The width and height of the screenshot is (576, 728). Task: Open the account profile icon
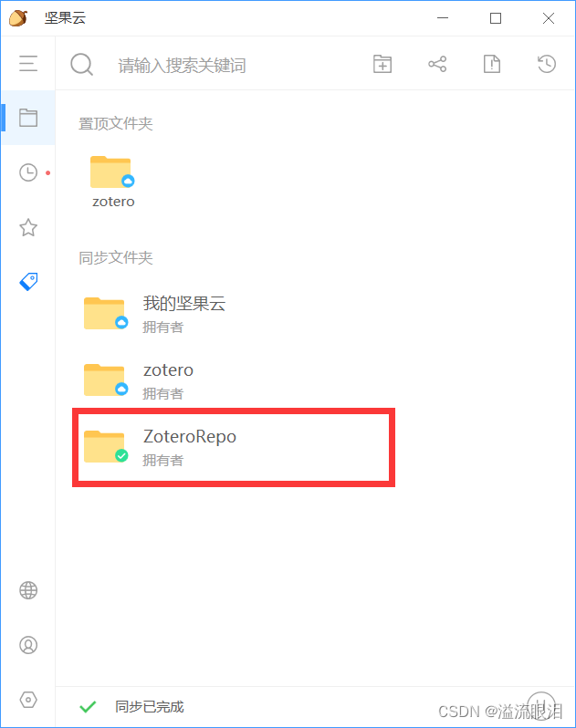click(28, 645)
